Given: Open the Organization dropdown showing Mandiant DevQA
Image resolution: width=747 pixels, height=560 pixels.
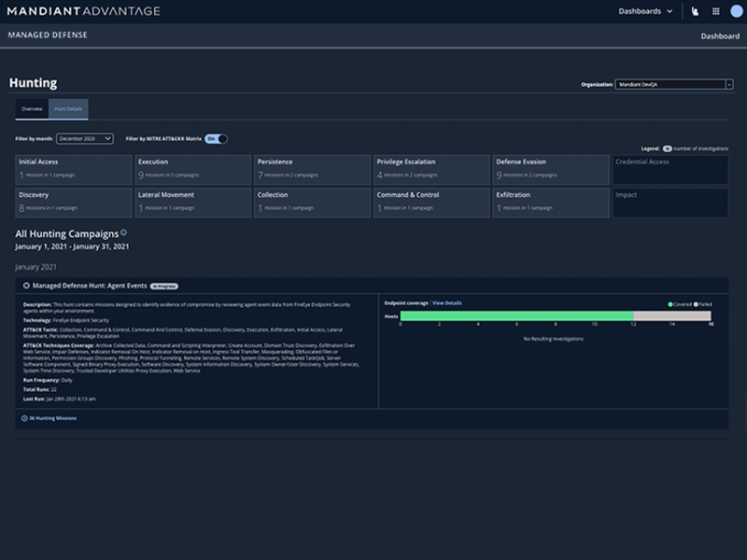Looking at the screenshot, I should click(673, 84).
